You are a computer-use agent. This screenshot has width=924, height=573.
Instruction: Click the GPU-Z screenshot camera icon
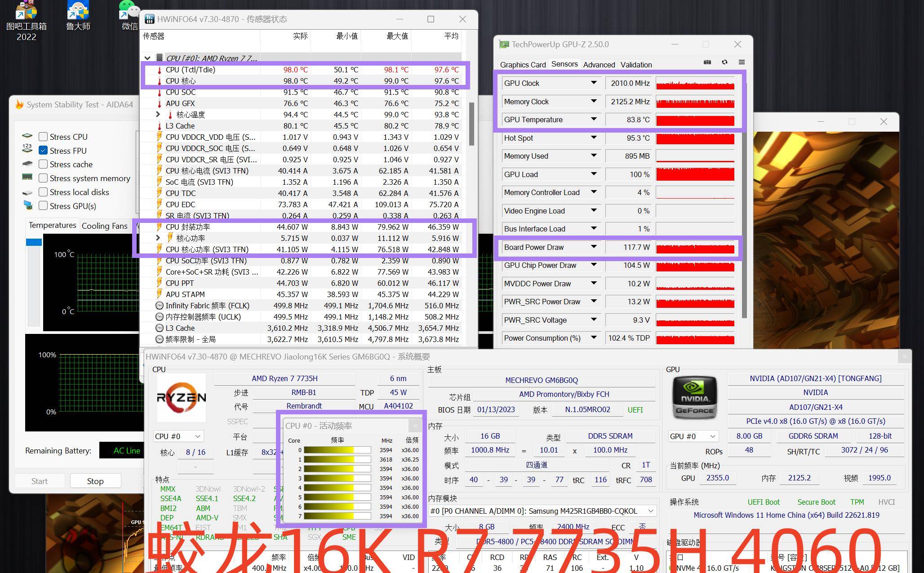707,62
